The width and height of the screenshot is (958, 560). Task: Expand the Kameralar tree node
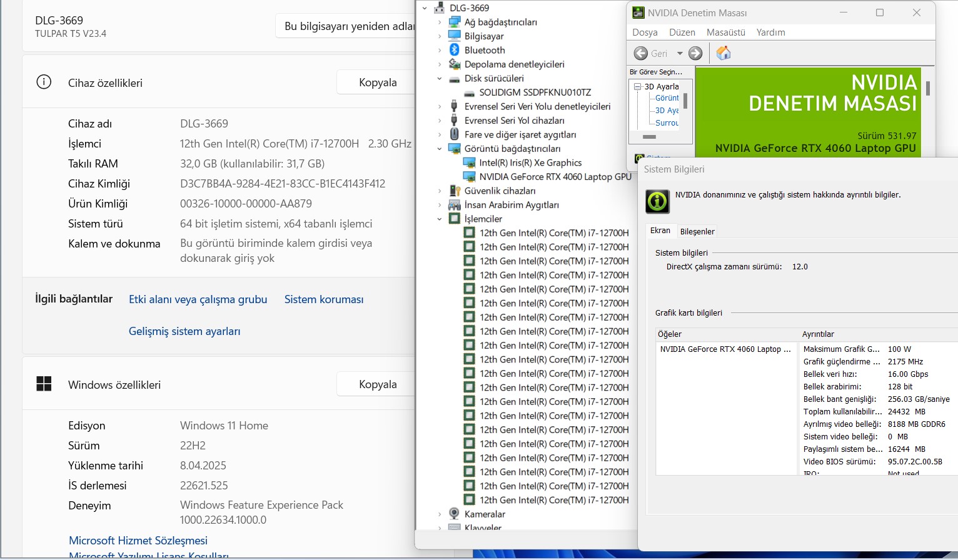click(x=440, y=514)
